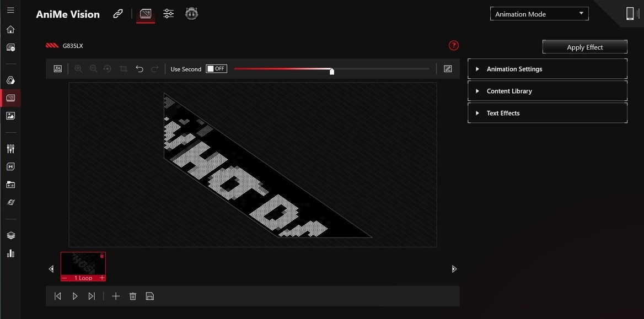
Task: Open the virtual pet mascot tab
Action: pyautogui.click(x=191, y=14)
